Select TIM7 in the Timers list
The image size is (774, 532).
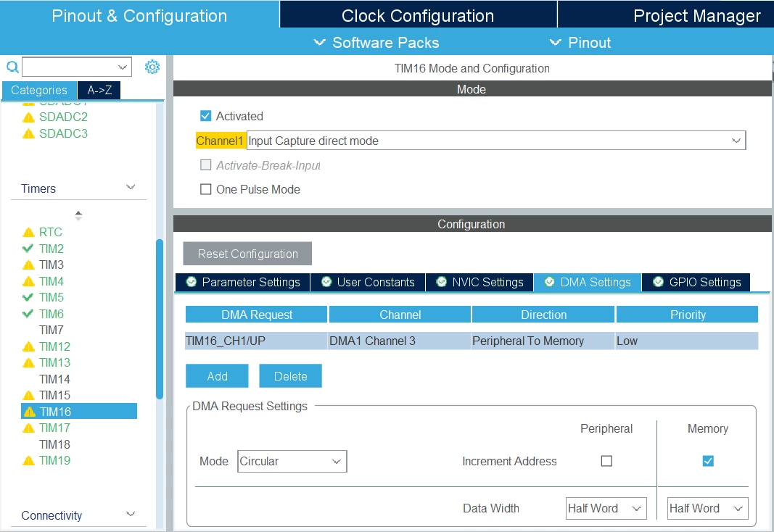coord(52,330)
